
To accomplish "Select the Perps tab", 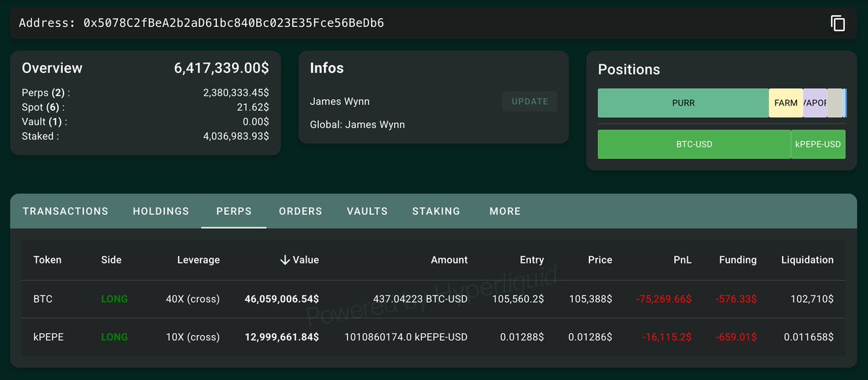I will pos(234,211).
